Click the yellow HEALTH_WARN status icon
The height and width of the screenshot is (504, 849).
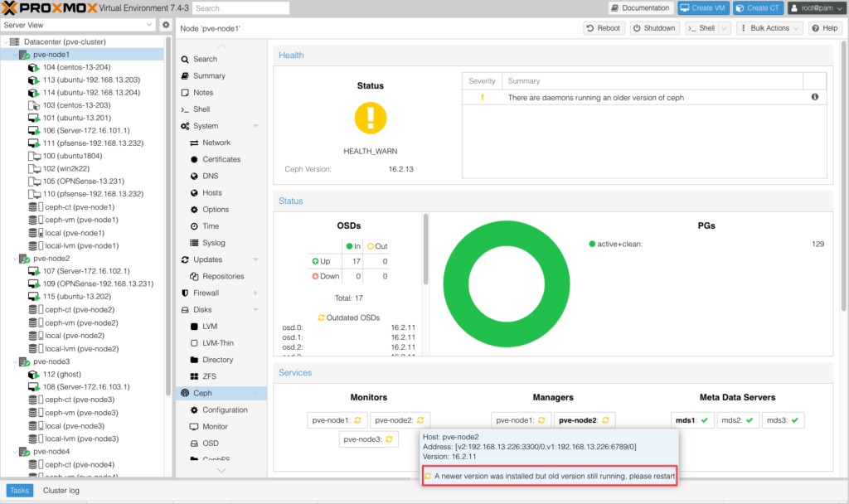click(x=371, y=118)
